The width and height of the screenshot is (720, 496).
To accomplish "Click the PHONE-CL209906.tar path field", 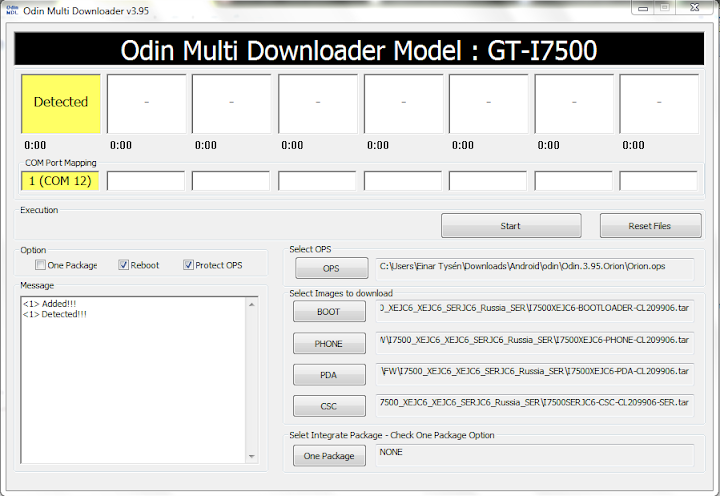I will pyautogui.click(x=535, y=343).
